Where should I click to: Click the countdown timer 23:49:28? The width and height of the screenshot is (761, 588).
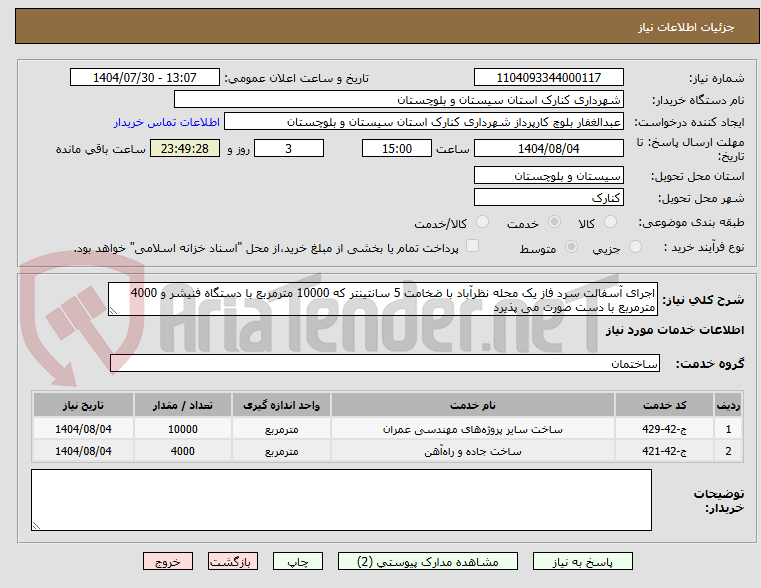184,148
